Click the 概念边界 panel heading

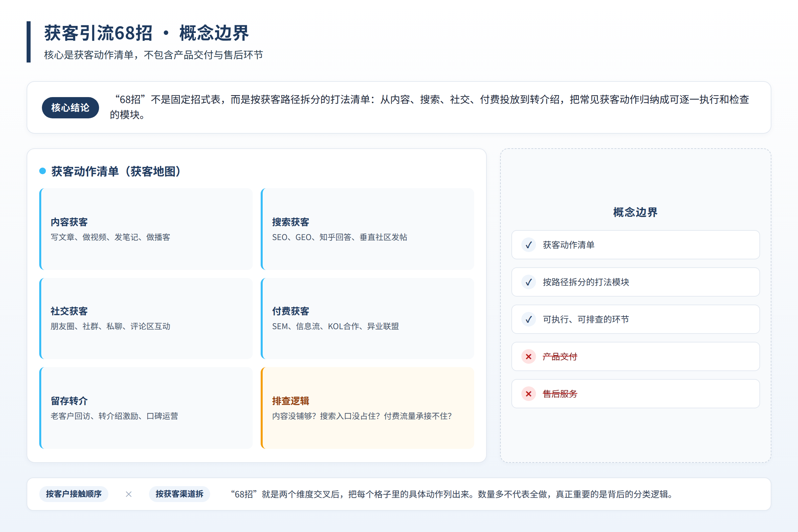tap(635, 212)
